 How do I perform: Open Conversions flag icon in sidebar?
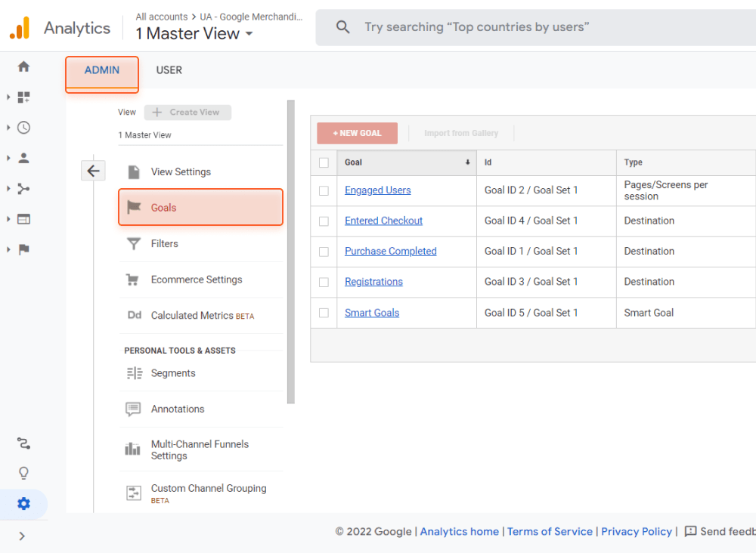click(23, 249)
